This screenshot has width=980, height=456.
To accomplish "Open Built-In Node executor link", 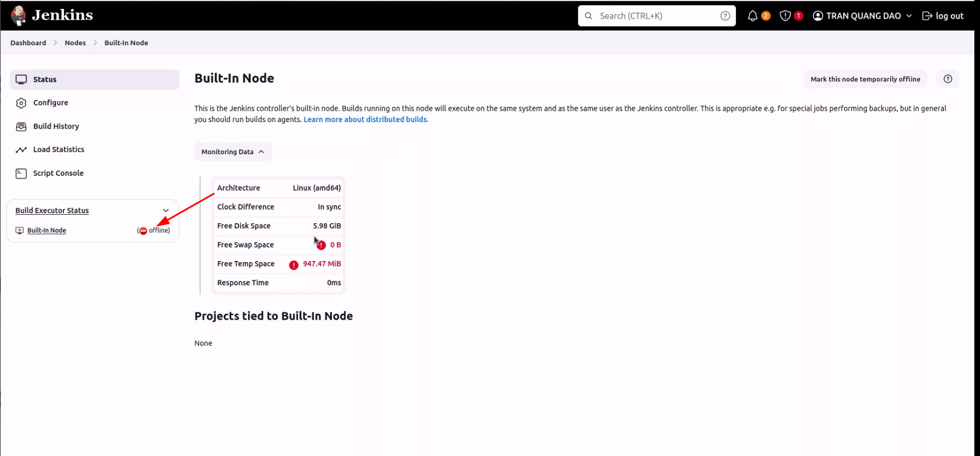I will point(46,231).
